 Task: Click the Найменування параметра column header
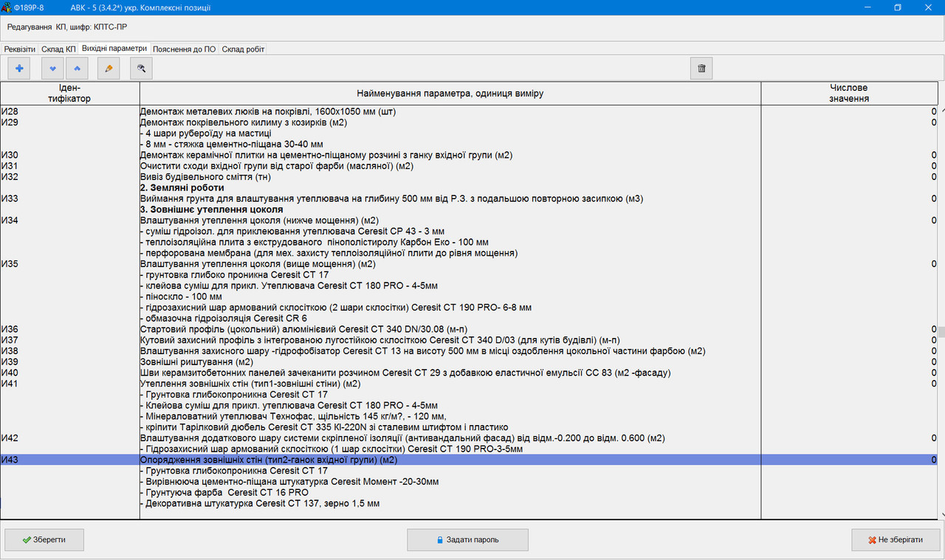click(450, 93)
